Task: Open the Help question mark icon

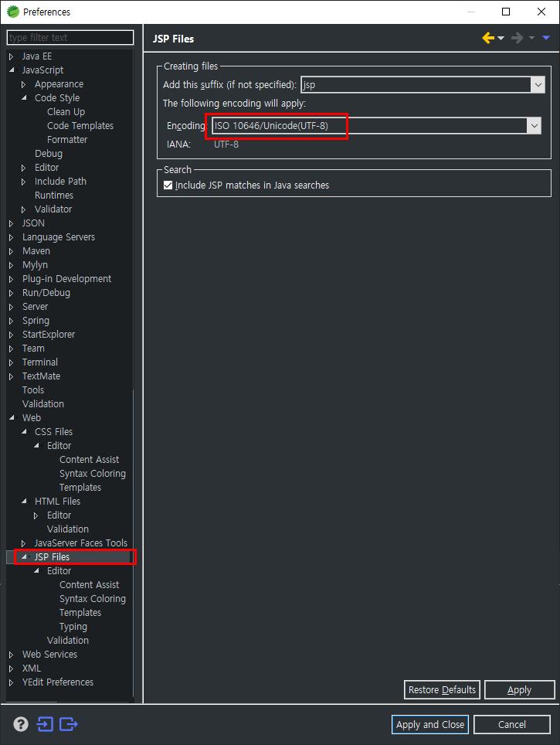Action: pos(20,724)
